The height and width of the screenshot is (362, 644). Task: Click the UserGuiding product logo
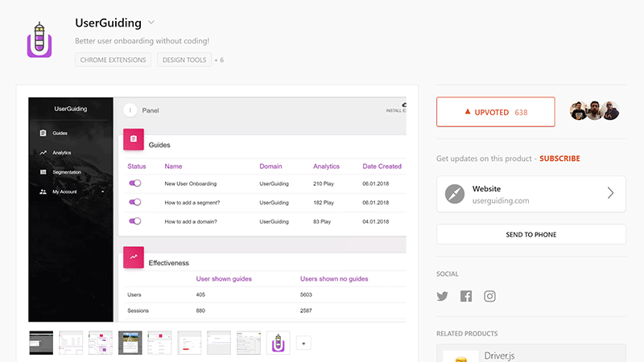click(39, 39)
